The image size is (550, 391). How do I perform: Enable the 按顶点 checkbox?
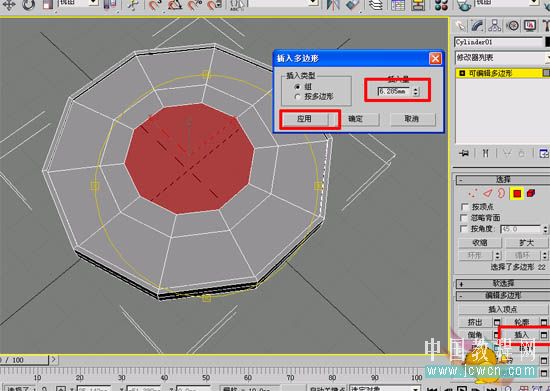(x=465, y=207)
